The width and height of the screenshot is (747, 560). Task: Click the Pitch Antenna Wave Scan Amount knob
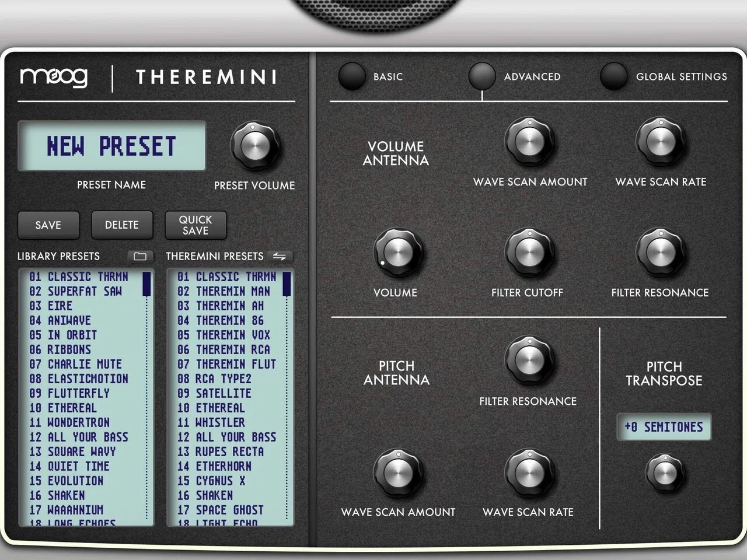tap(398, 473)
